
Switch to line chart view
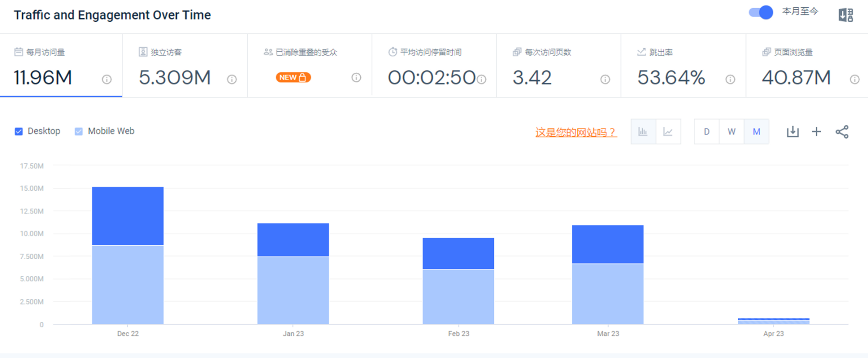tap(668, 132)
